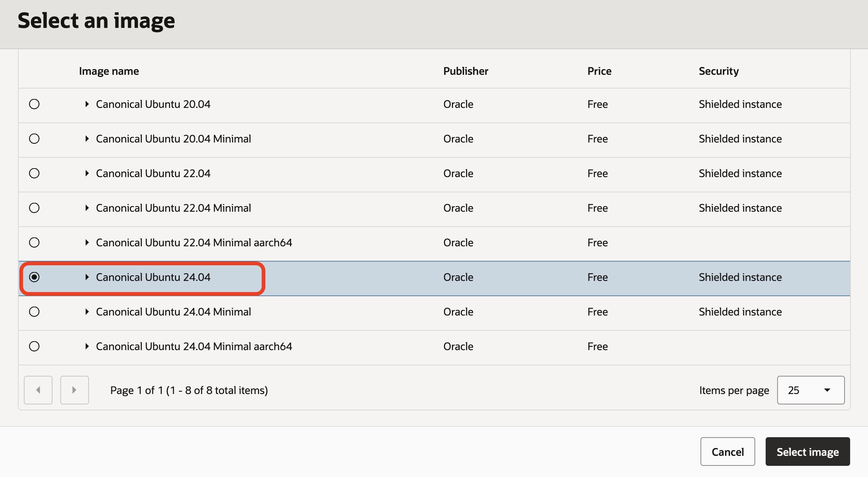The height and width of the screenshot is (477, 868).
Task: Click the Canonical Ubuntu 20.04 image name
Action: (153, 104)
